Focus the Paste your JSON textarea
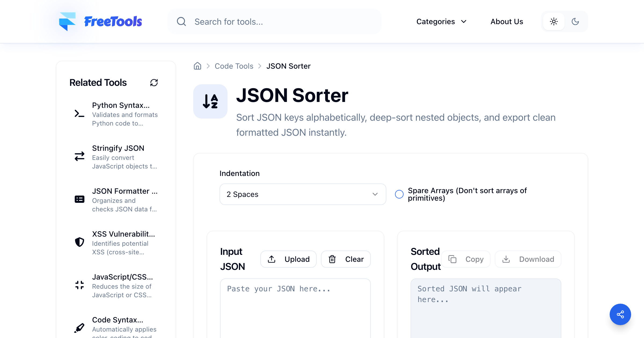The height and width of the screenshot is (338, 644). click(295, 308)
